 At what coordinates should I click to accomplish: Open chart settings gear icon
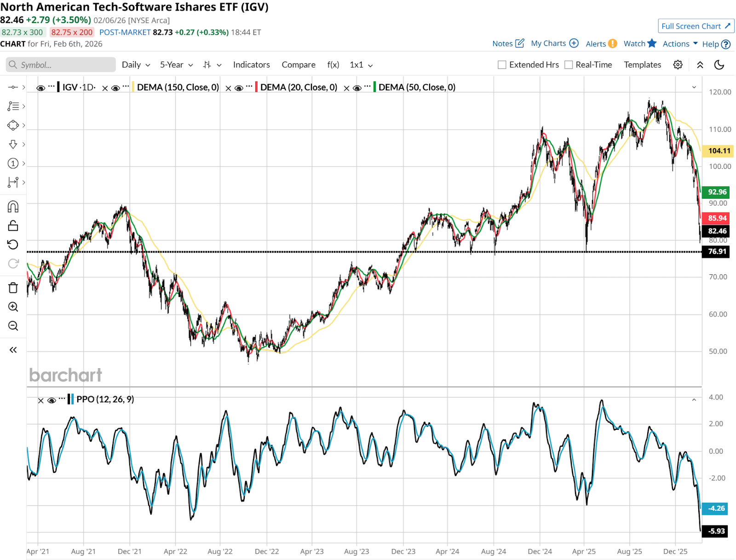tap(678, 65)
